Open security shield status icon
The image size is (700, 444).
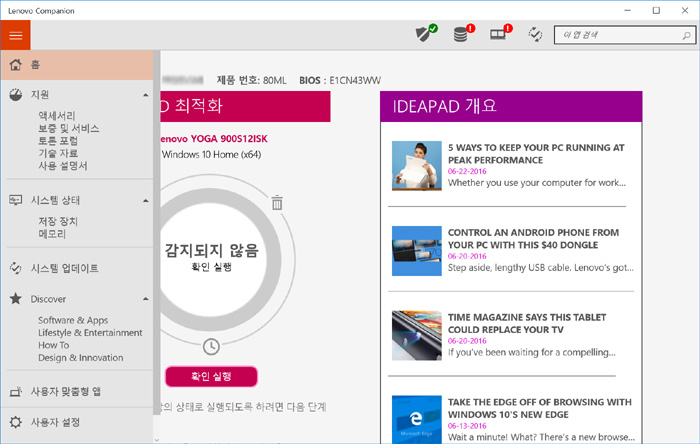coord(426,33)
